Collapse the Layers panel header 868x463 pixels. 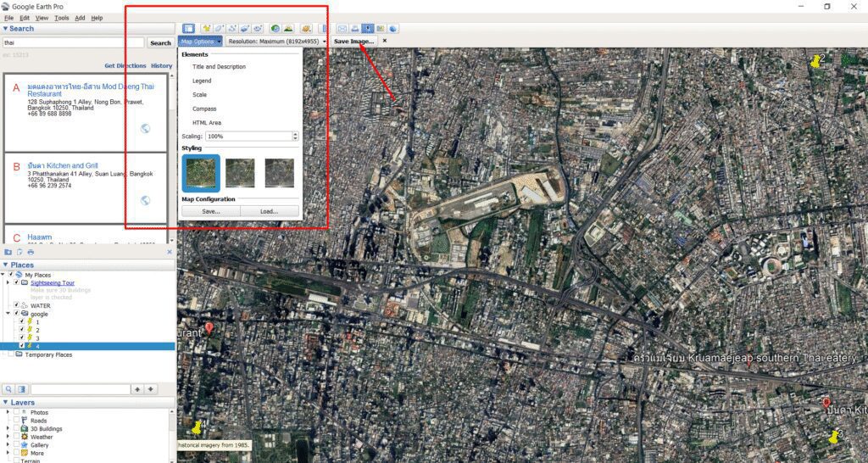pyautogui.click(x=88, y=403)
